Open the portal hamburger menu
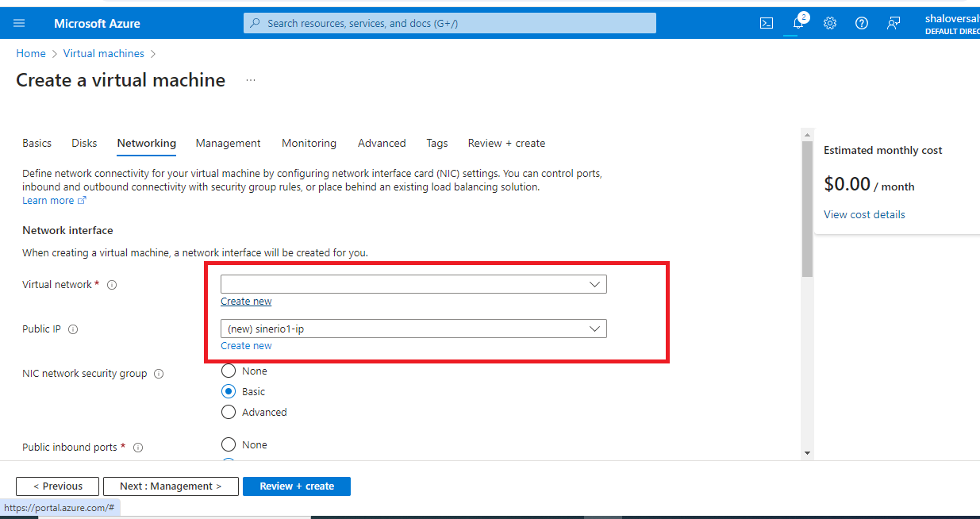Image resolution: width=980 pixels, height=519 pixels. [19, 23]
